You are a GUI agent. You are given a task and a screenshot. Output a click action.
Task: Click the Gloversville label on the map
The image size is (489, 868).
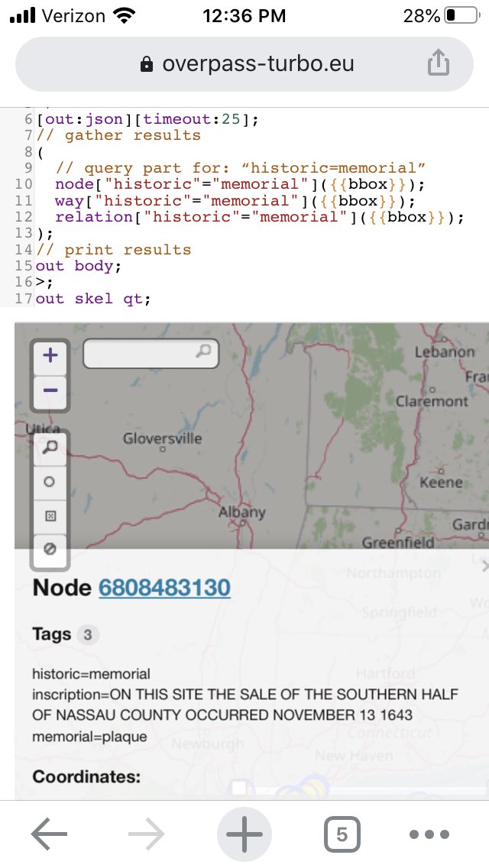coord(162,439)
